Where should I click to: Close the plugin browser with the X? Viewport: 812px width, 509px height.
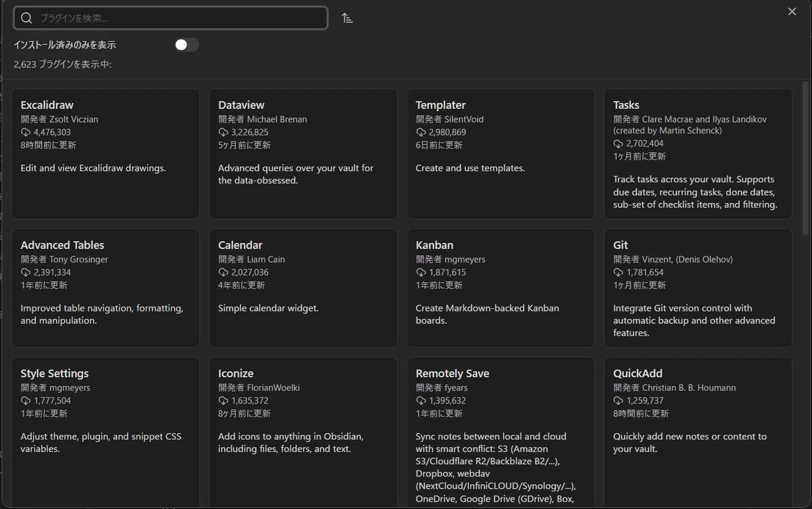click(x=792, y=12)
